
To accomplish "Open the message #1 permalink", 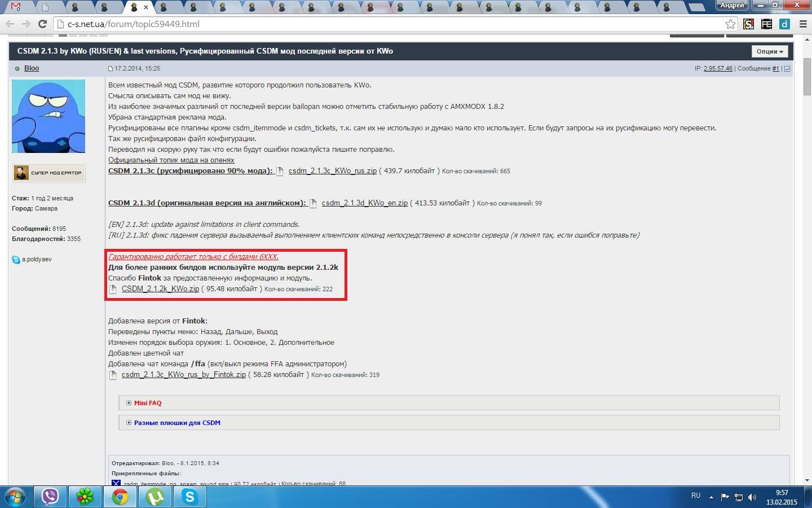I will click(775, 68).
